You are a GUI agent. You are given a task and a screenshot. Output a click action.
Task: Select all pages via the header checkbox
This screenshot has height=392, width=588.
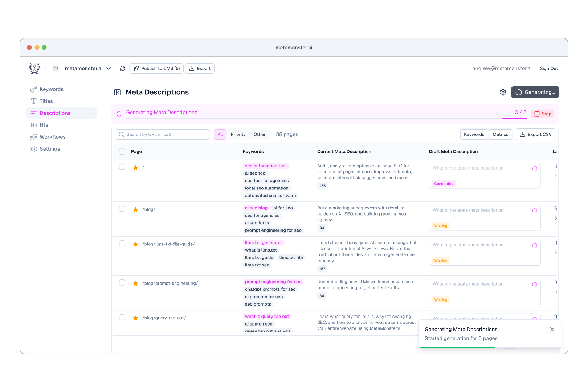(x=122, y=152)
